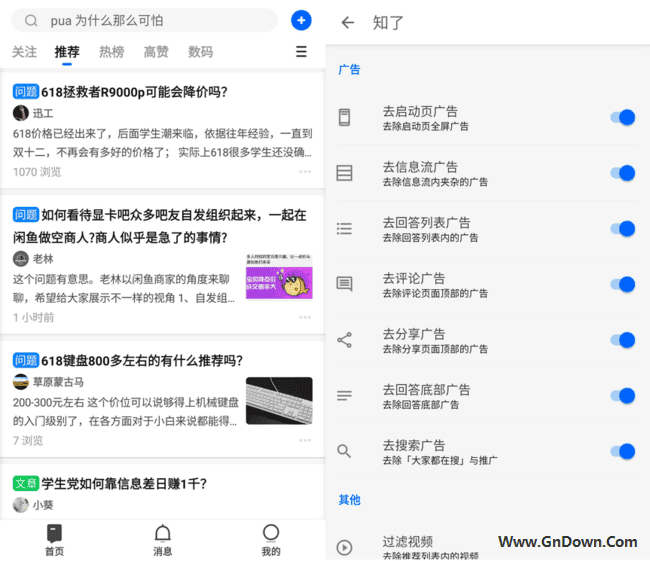Turn off the 去评论广告 switch
This screenshot has height=561, width=650.
point(622,284)
